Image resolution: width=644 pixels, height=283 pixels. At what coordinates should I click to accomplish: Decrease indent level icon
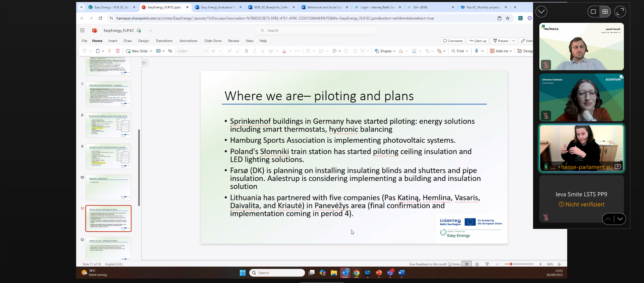point(346,51)
